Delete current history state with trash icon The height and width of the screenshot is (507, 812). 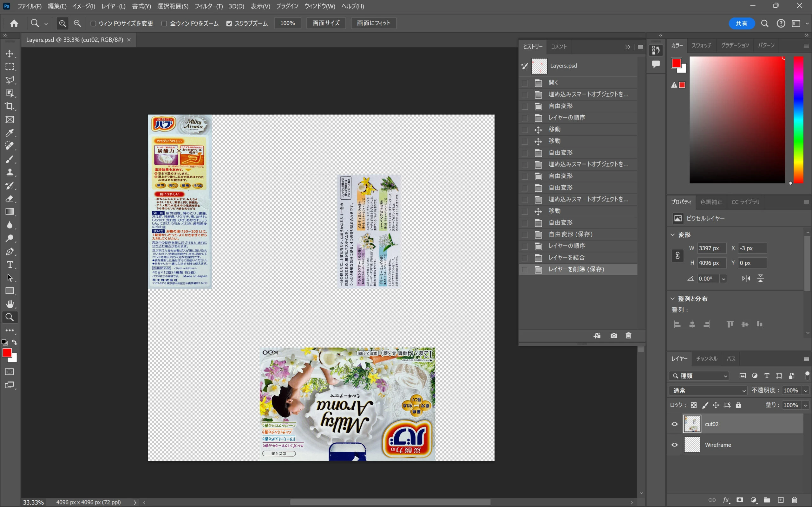click(628, 335)
